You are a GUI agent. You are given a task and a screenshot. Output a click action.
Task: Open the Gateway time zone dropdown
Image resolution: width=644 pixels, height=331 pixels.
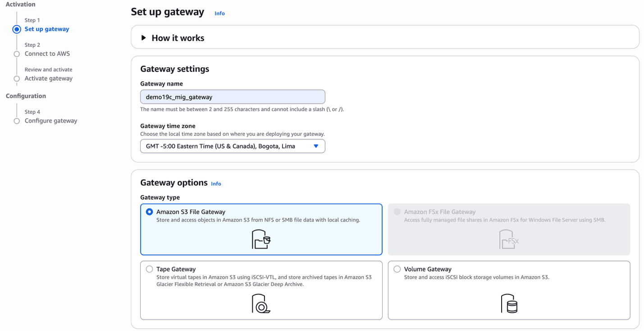click(x=233, y=146)
